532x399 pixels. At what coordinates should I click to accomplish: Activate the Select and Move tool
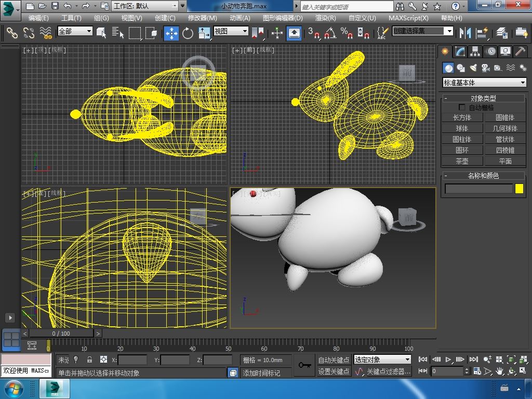click(x=171, y=33)
